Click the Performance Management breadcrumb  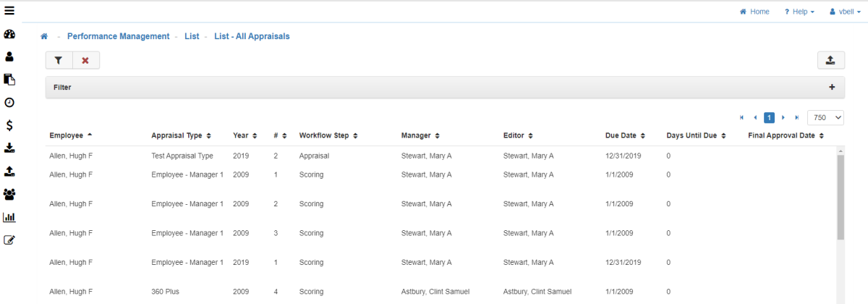click(118, 36)
